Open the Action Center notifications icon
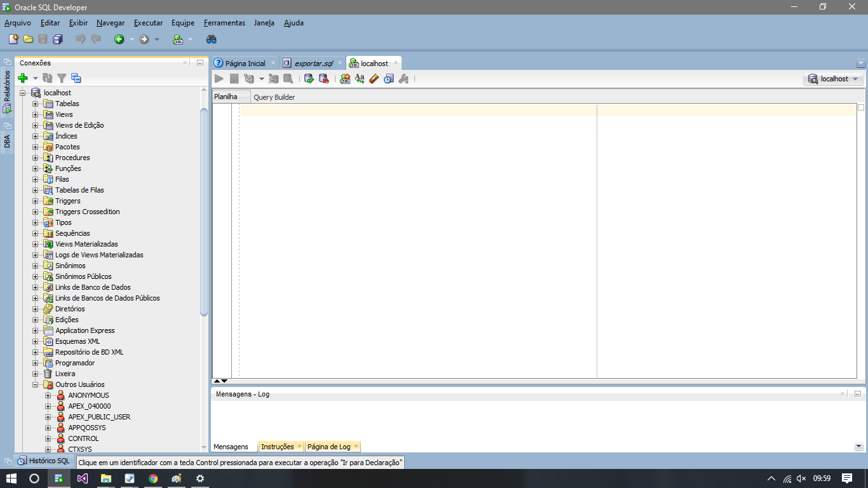This screenshot has height=488, width=868. [847, 478]
